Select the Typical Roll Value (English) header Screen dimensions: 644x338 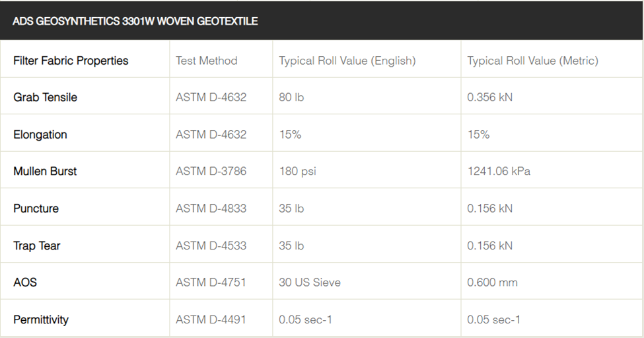click(x=347, y=61)
